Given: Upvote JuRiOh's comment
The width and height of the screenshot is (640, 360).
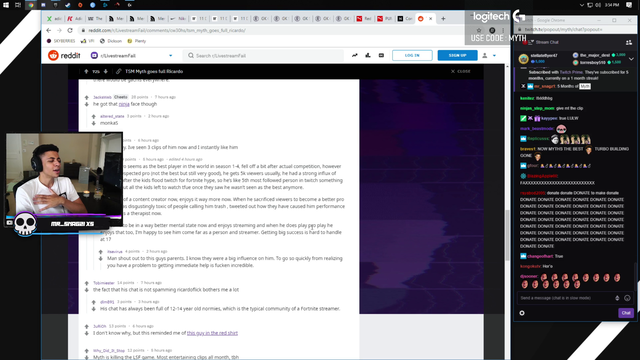Looking at the screenshot, I should [x=87, y=327].
